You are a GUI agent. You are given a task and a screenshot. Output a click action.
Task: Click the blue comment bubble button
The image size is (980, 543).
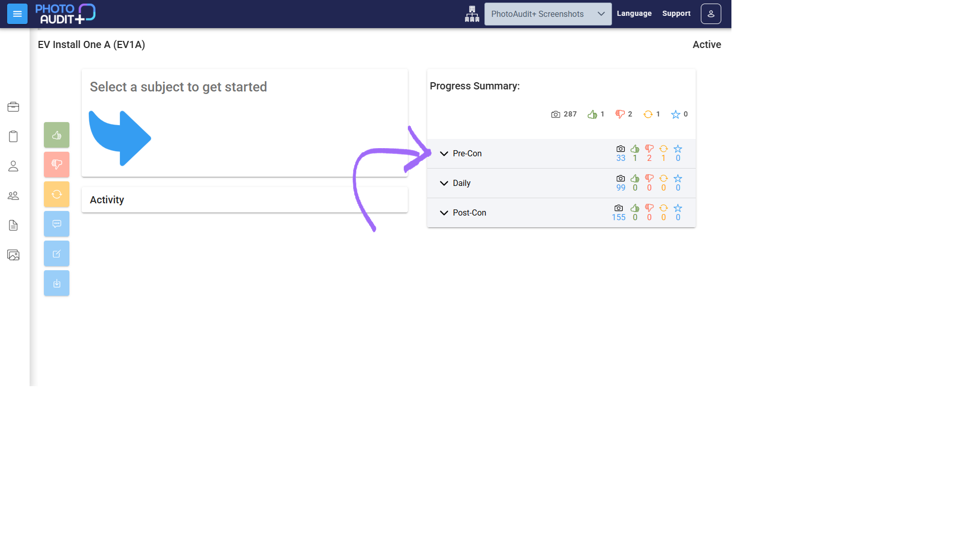click(57, 224)
